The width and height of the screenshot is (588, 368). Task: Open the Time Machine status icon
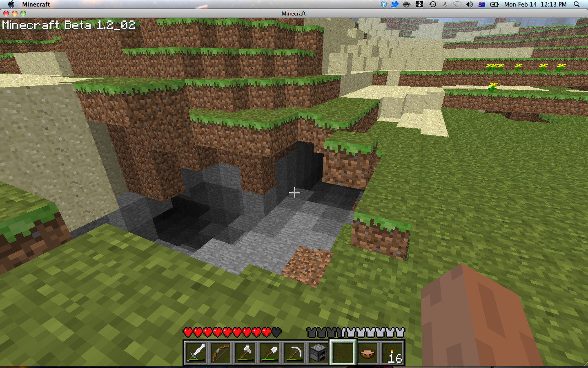(x=433, y=4)
